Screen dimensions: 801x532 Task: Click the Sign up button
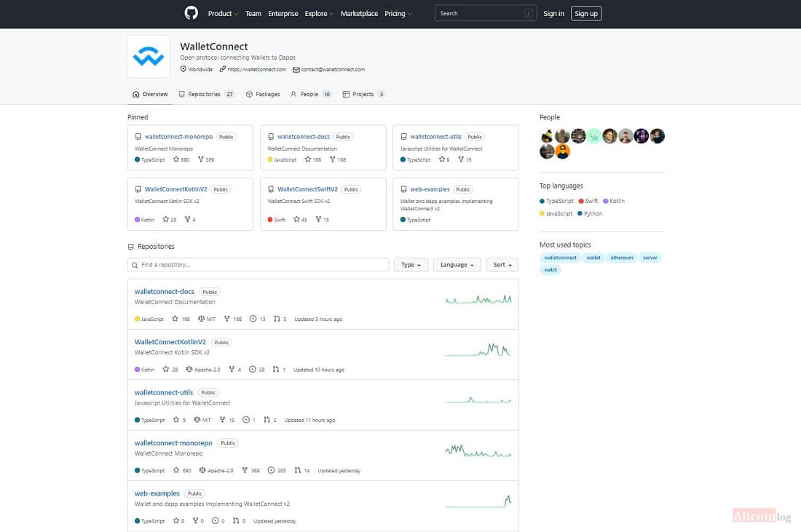tap(586, 13)
